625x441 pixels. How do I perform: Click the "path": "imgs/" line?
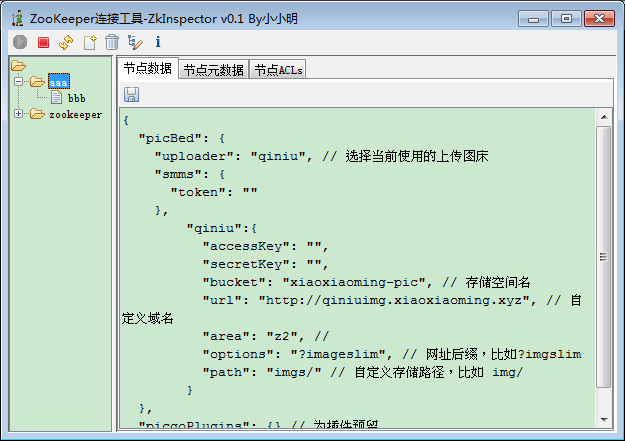362,372
